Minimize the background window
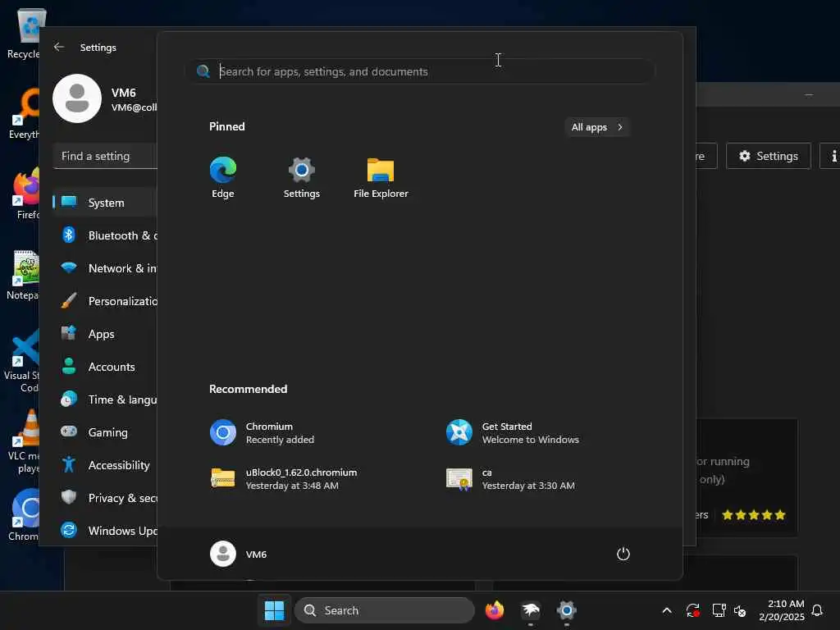The width and height of the screenshot is (840, 630). point(809,95)
